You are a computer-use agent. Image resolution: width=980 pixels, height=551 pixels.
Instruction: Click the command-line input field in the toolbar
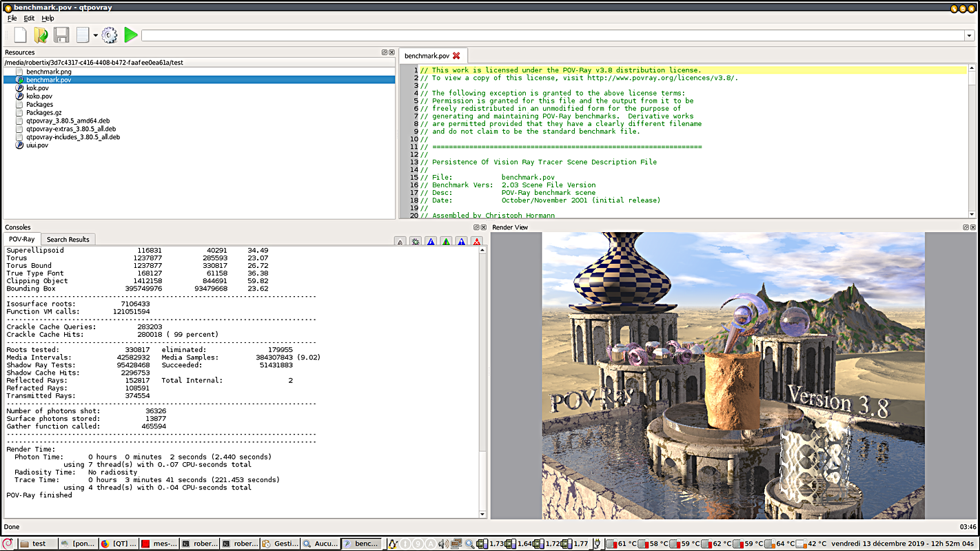point(553,35)
